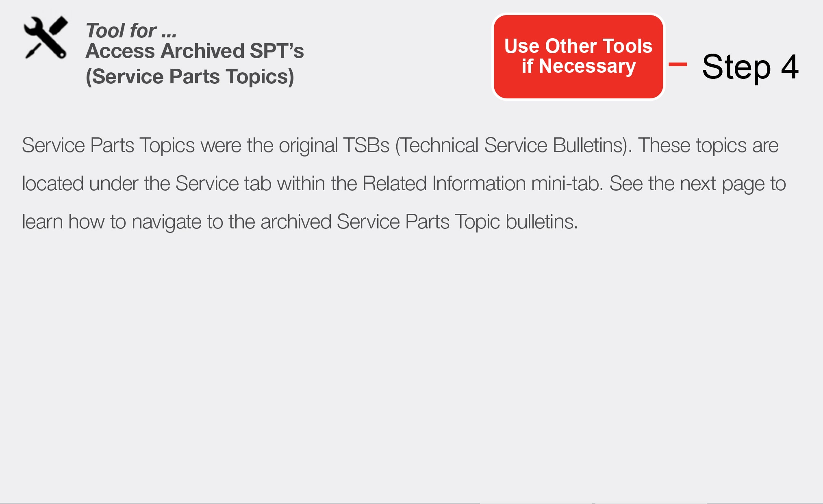Click the red dash beside Step 4
This screenshot has width=823, height=504.
point(678,64)
